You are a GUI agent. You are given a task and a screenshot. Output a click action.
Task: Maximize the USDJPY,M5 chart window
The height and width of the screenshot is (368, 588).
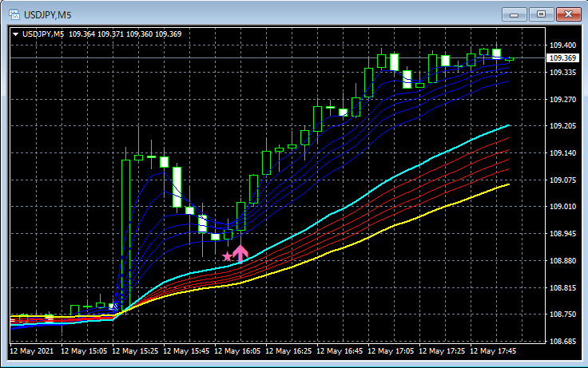coord(541,14)
